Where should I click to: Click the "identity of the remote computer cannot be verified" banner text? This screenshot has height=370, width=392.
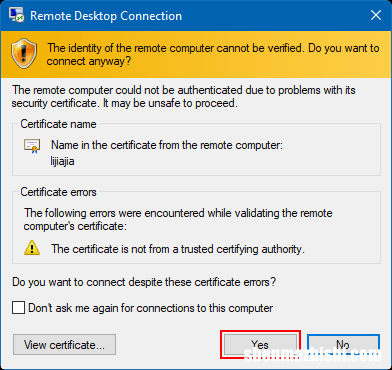tap(213, 55)
